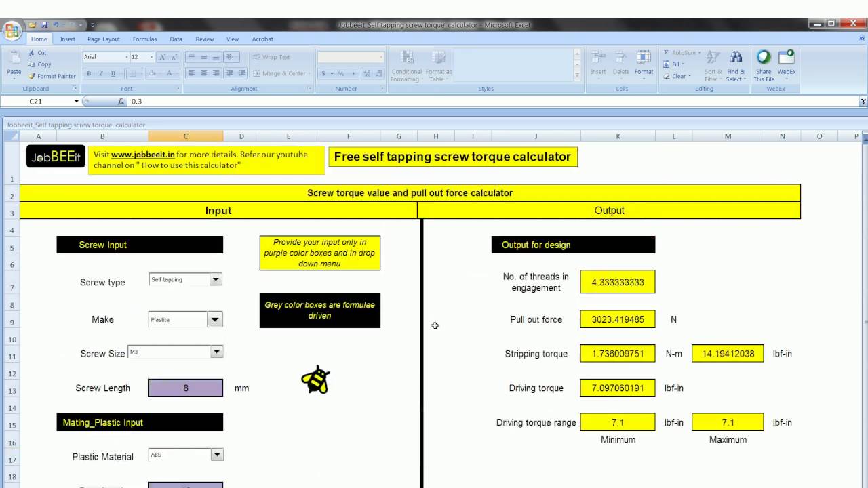Open the Name Box dropdown arrow
Image resolution: width=868 pixels, height=488 pixels.
point(77,101)
